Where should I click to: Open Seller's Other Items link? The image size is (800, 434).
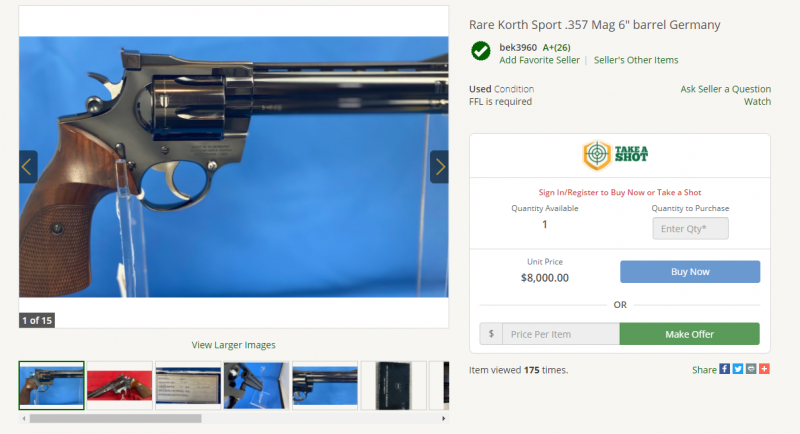636,60
